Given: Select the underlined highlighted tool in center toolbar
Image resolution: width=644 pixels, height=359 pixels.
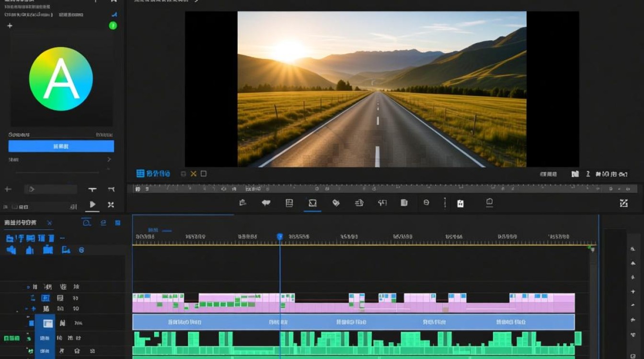Looking at the screenshot, I should (x=312, y=203).
